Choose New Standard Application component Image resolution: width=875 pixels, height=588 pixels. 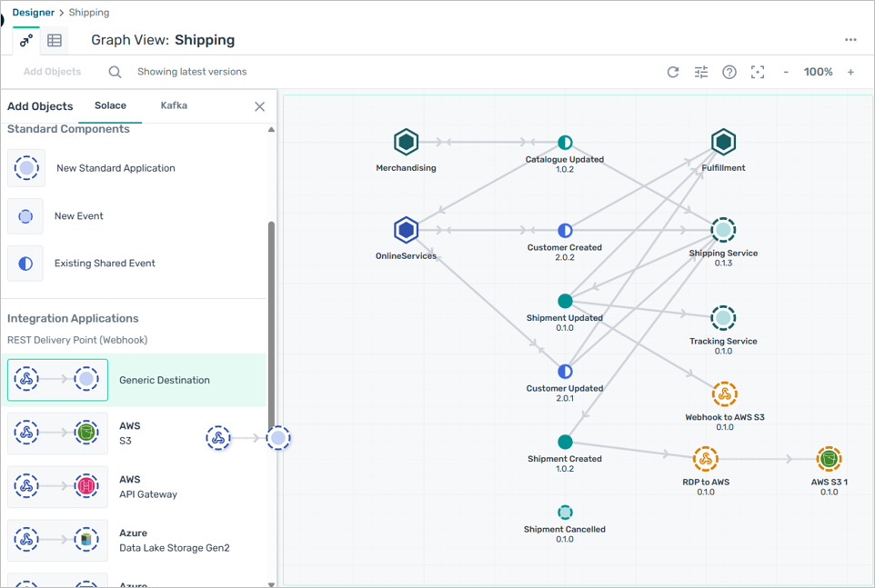point(116,168)
